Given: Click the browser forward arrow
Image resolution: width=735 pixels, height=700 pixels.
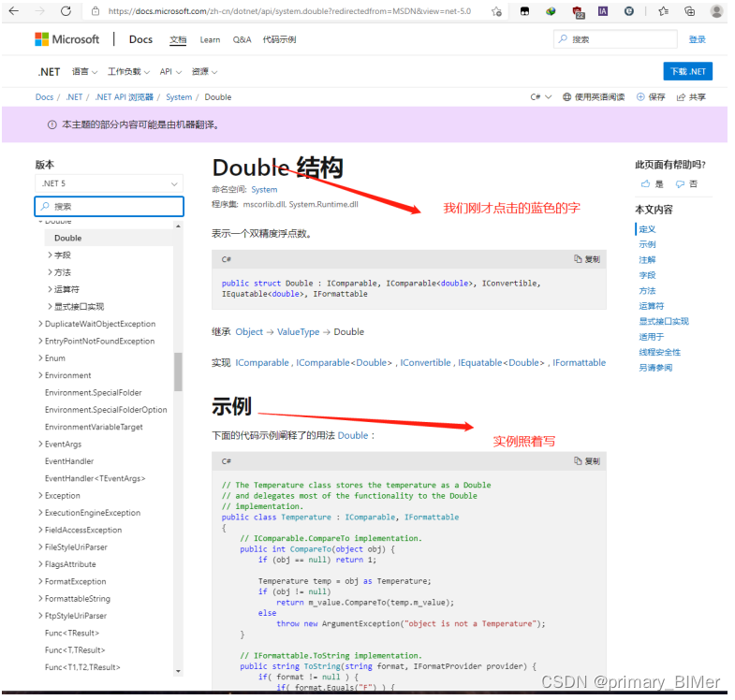Looking at the screenshot, I should tap(40, 11).
